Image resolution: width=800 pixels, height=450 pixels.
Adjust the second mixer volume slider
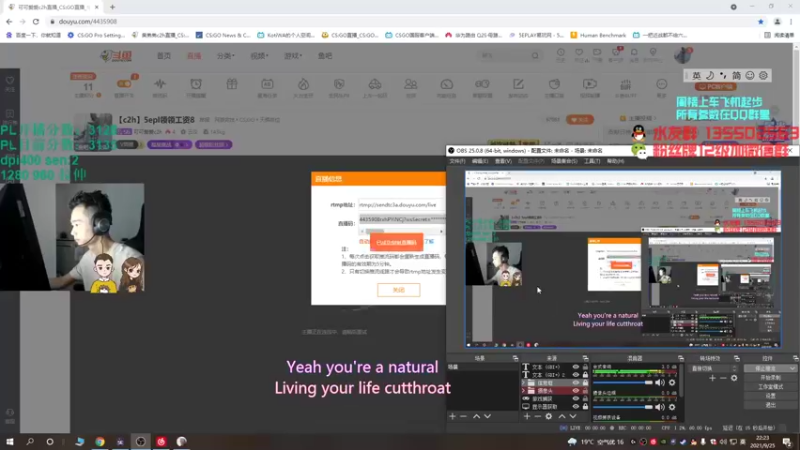pyautogui.click(x=623, y=407)
